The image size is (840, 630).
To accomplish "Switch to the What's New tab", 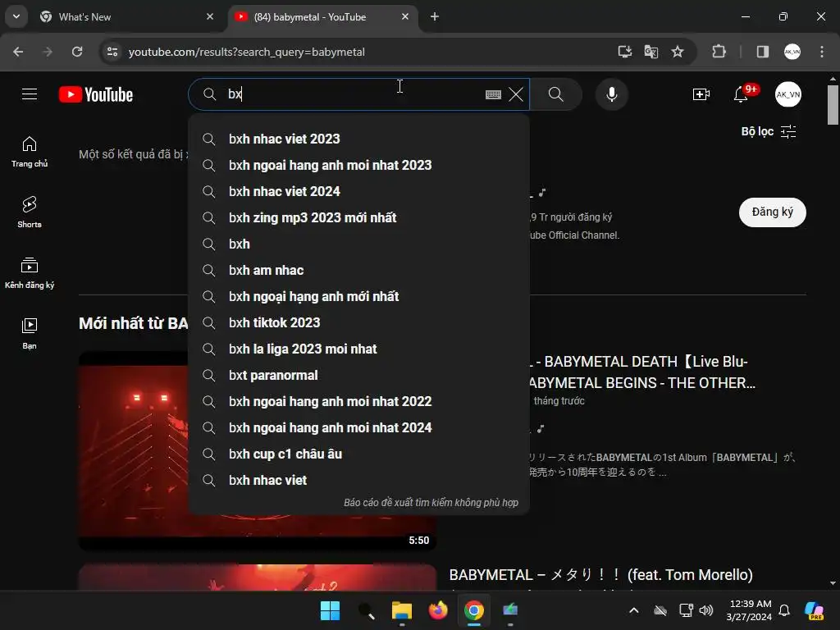I will coord(126,16).
